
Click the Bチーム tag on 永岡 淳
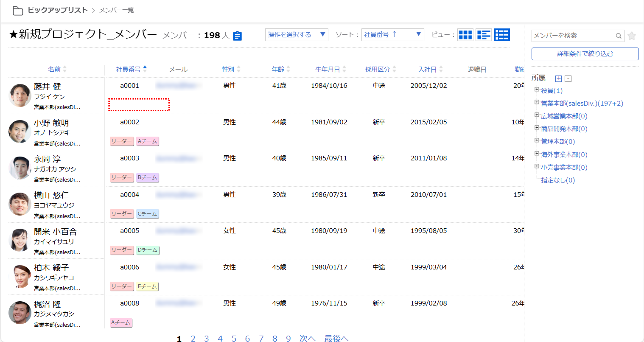click(148, 178)
